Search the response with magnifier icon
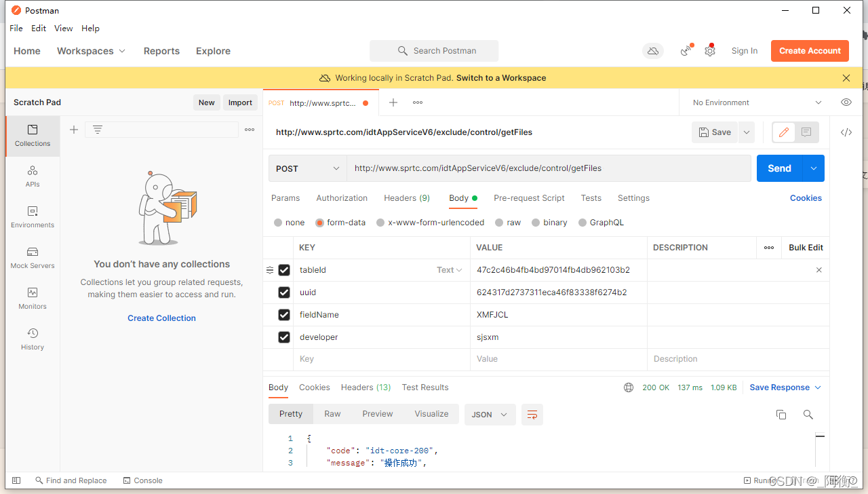The height and width of the screenshot is (494, 868). coord(808,415)
